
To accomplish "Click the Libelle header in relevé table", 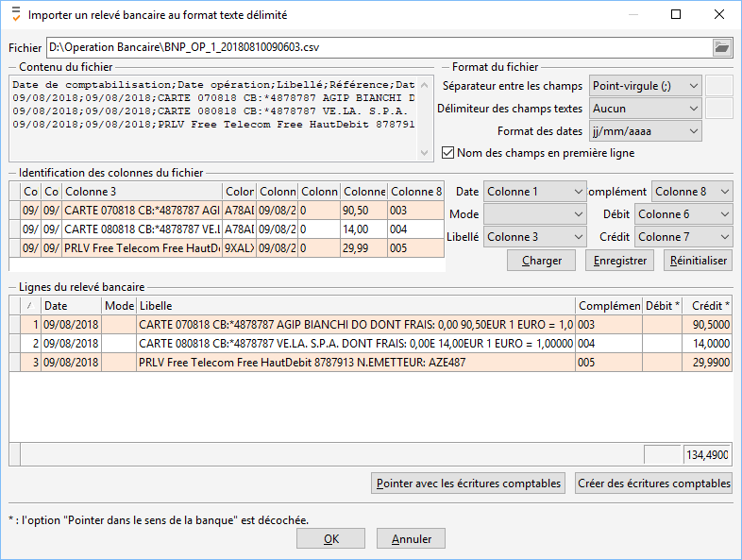I will click(355, 306).
